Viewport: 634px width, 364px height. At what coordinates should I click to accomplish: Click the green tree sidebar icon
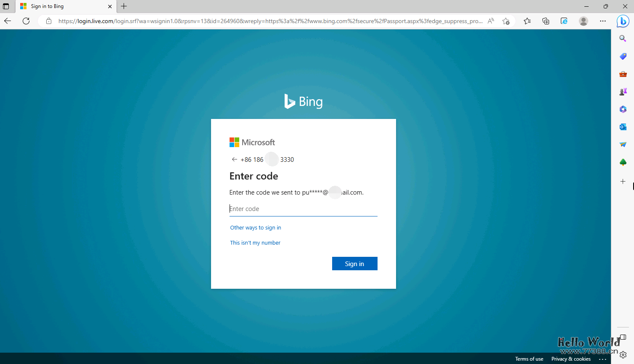(x=623, y=162)
